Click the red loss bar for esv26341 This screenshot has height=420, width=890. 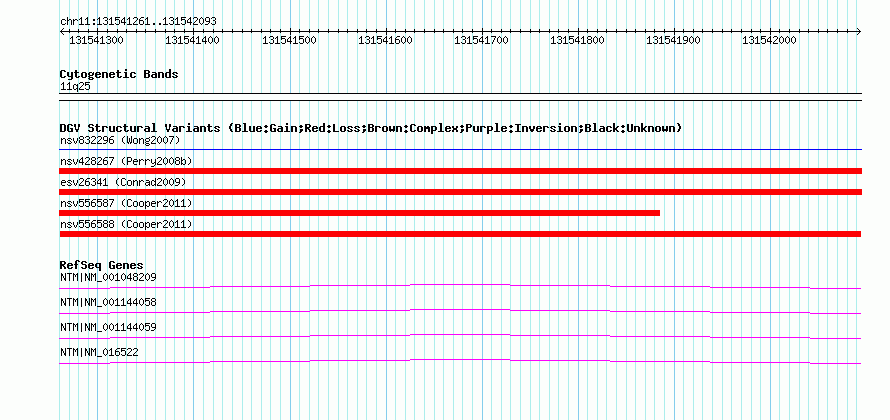460,192
